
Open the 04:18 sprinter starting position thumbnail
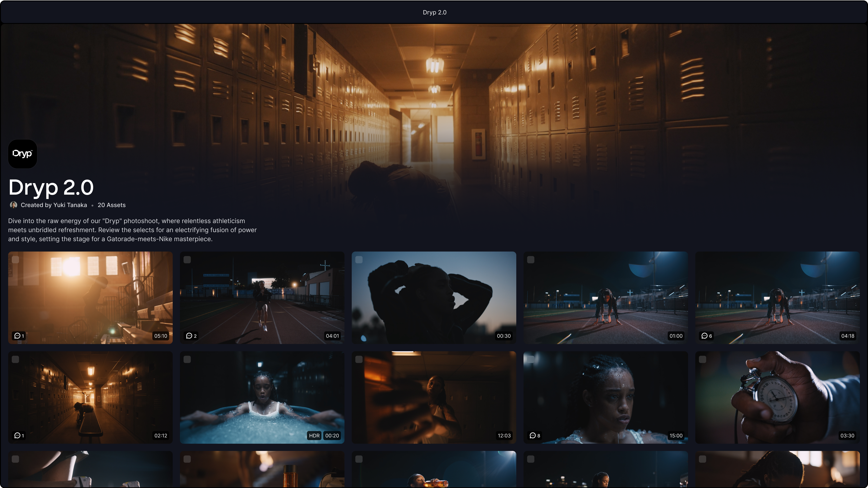(777, 297)
